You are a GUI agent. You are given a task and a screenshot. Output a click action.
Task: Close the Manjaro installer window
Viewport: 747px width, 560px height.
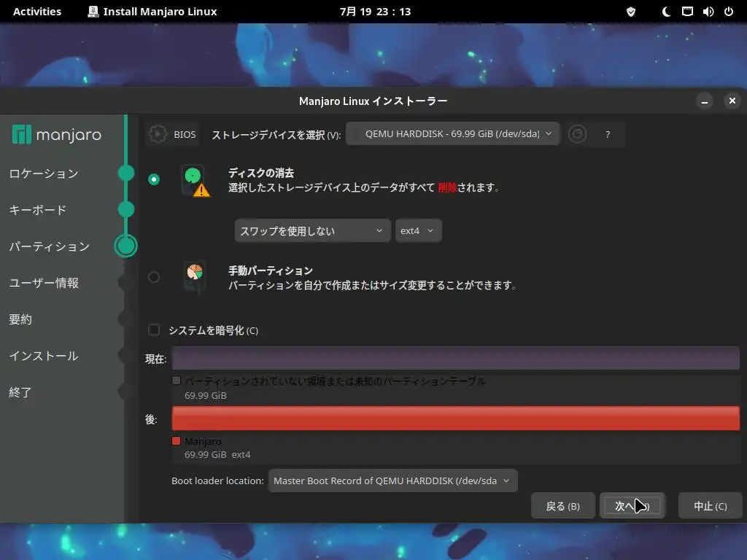(732, 101)
